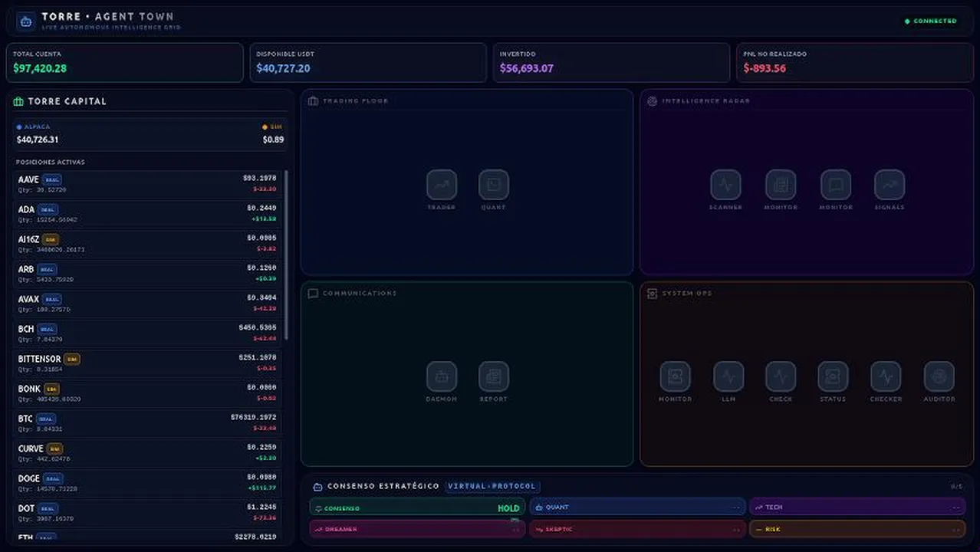This screenshot has height=552, width=980.
Task: Select the Daemon agent icon
Action: point(442,376)
